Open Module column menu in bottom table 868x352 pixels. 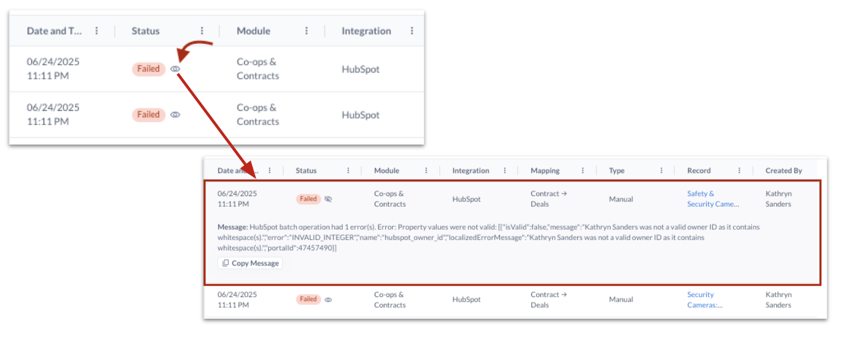(x=426, y=171)
